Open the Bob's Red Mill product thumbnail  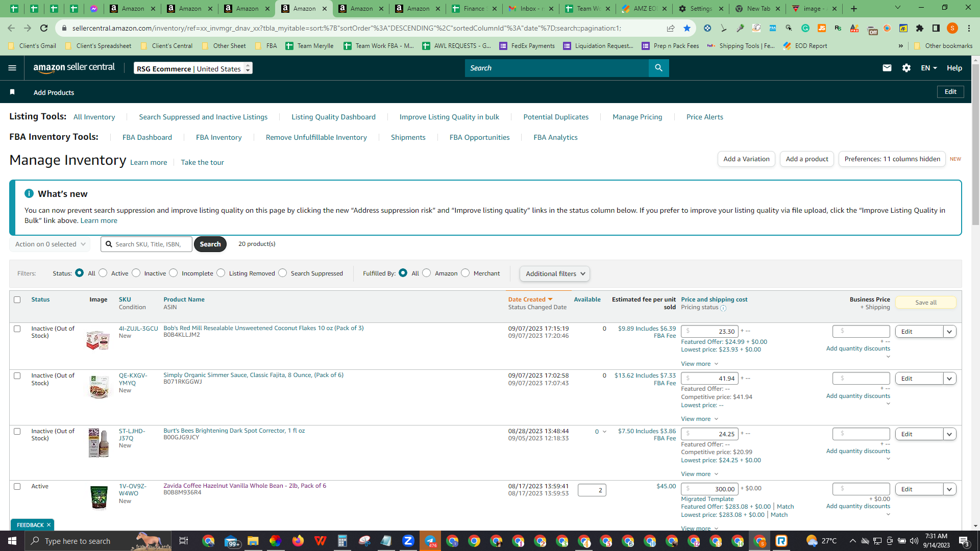tap(99, 340)
